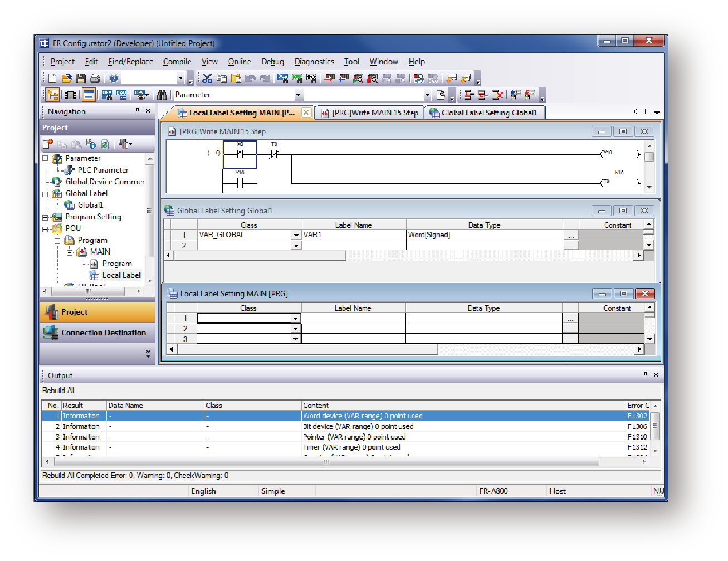The height and width of the screenshot is (561, 728).
Task: Expand the Program Setting tree node
Action: pos(46,217)
